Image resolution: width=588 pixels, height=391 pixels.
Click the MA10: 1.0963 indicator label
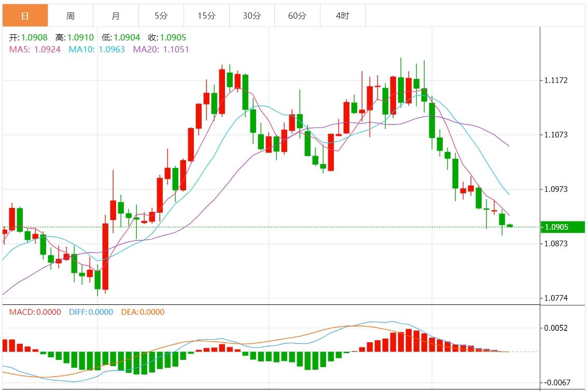click(97, 49)
